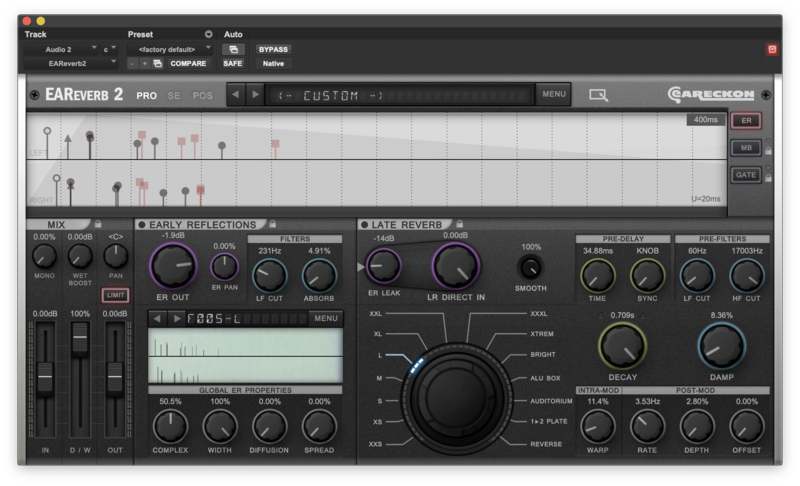The height and width of the screenshot is (486, 800).
Task: Switch to the SE mode tab
Action: [174, 96]
